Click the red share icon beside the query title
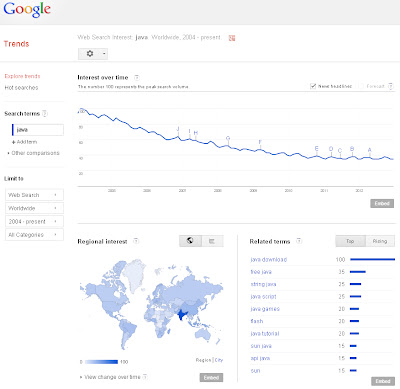400x389 pixels. pyautogui.click(x=232, y=38)
